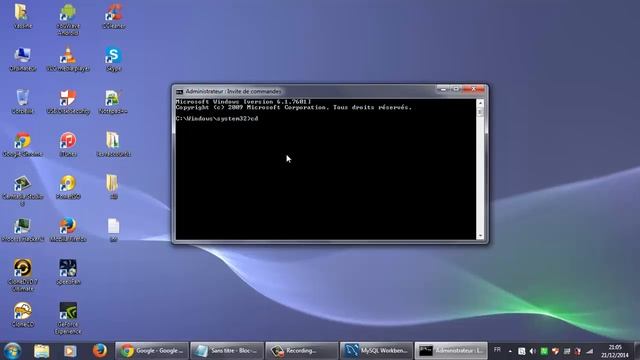Open the Corbeille recycle bin
640x360 pixels.
(22, 102)
